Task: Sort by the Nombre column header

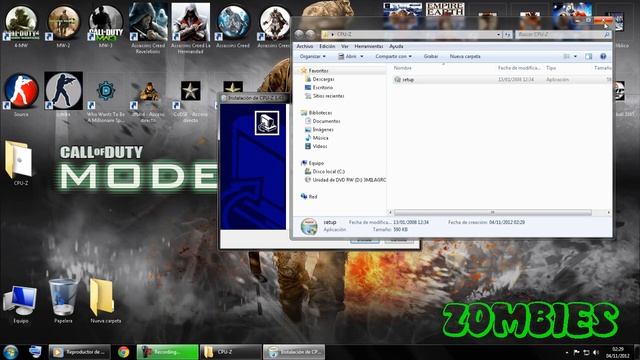Action: [402, 68]
